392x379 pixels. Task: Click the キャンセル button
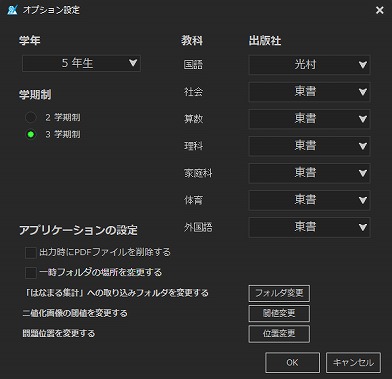tap(353, 362)
